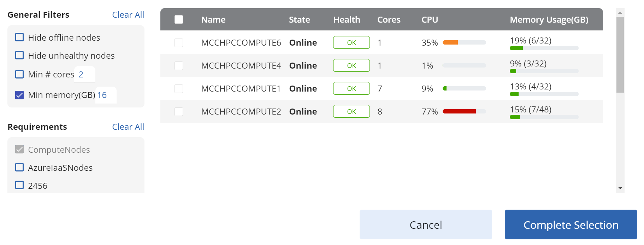This screenshot has height=245, width=644.
Task: Enable Hide unhealthy nodes filter
Action: coord(19,55)
